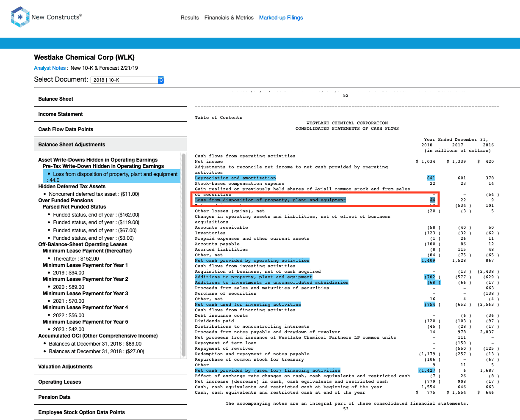Select Balances at December 31, 2018 : $89.00

[95, 344]
